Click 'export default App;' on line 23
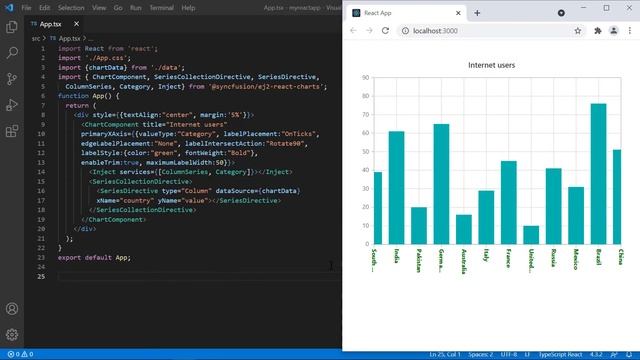This screenshot has height=360, width=640. (x=94, y=258)
